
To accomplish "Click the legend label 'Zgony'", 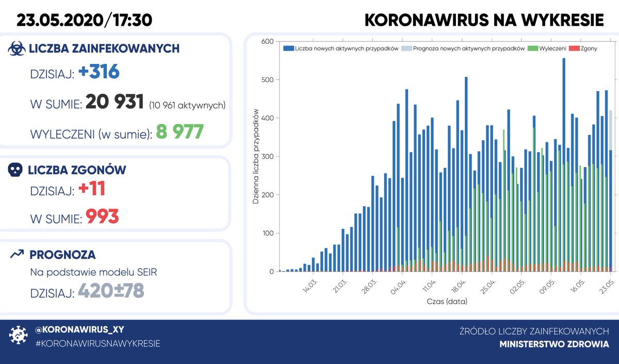I will click(589, 48).
